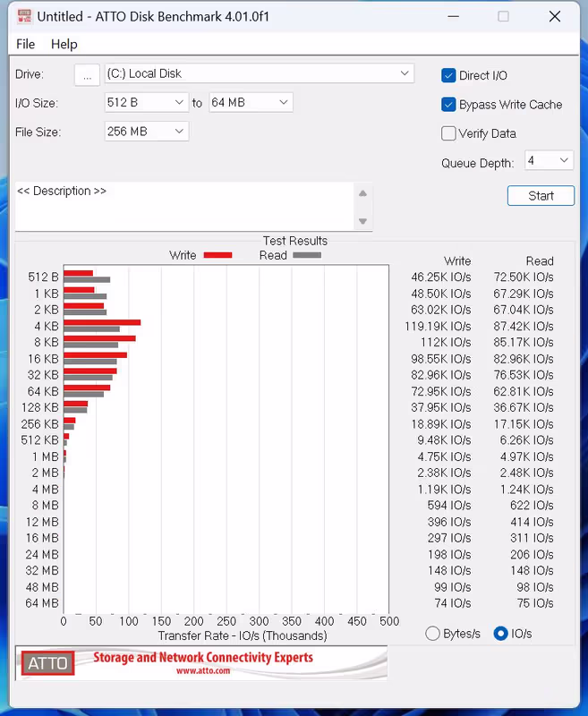Expand the 512 B minimum I/O size dropdown
This screenshot has width=588, height=716.
(146, 103)
